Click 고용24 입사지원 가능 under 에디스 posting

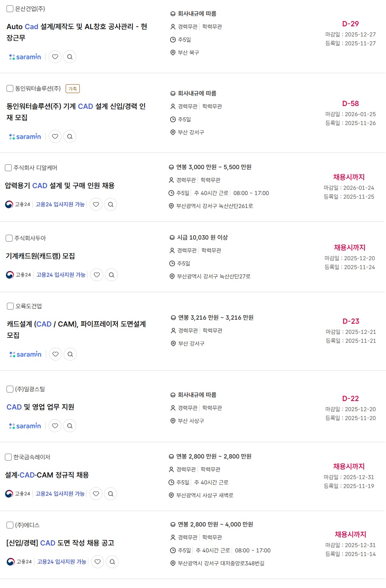tap(62, 562)
